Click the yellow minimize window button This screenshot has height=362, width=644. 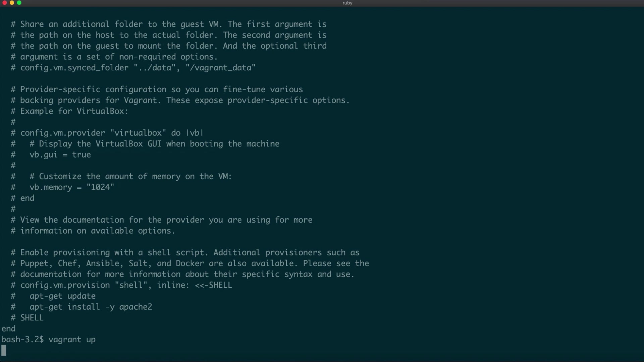pos(12,3)
